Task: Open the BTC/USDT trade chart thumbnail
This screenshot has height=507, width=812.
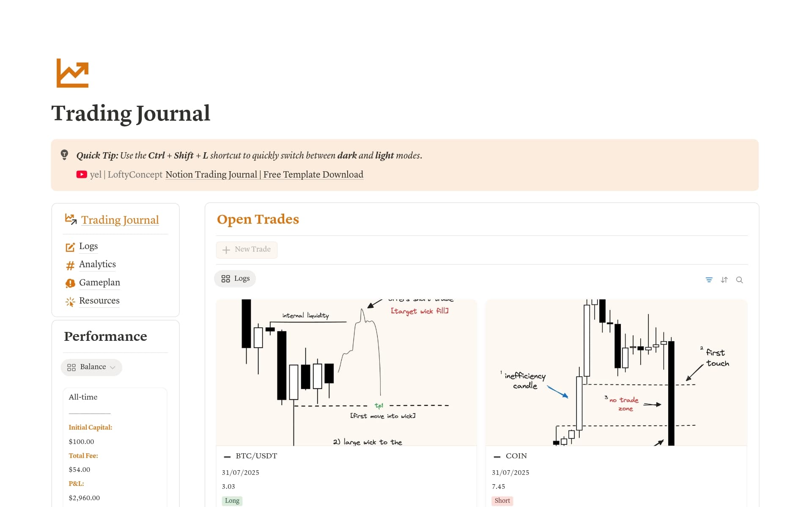Action: (x=346, y=372)
